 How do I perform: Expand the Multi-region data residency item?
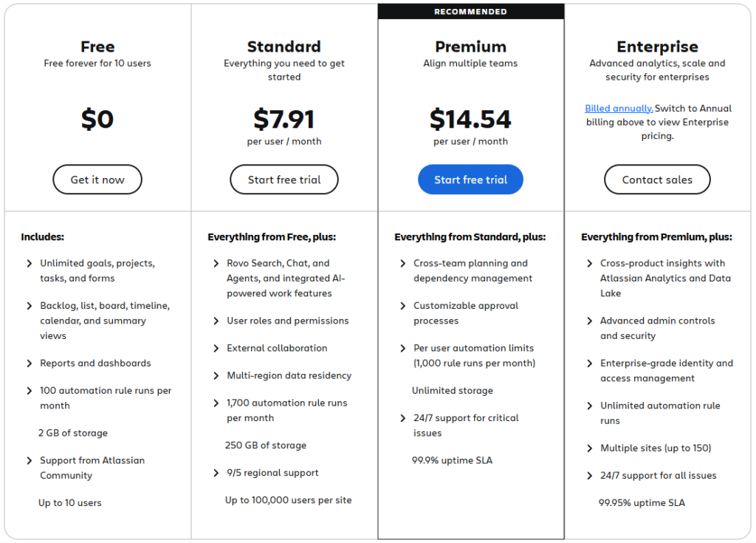(216, 375)
